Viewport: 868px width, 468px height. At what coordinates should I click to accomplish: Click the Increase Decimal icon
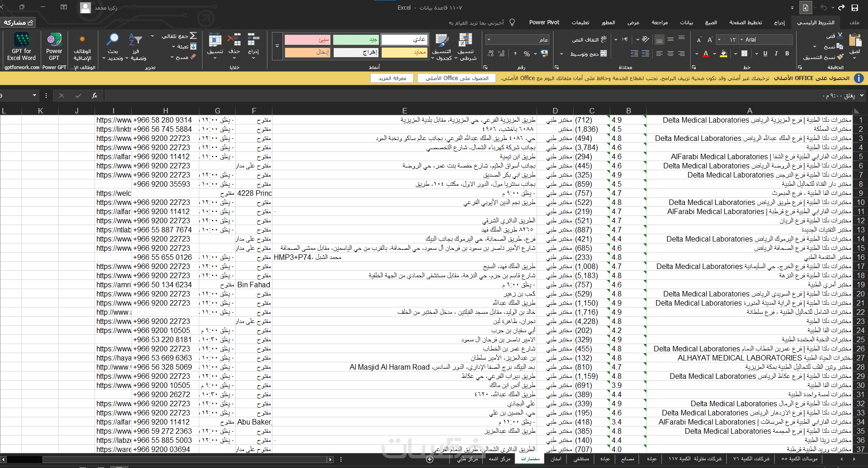coord(501,54)
